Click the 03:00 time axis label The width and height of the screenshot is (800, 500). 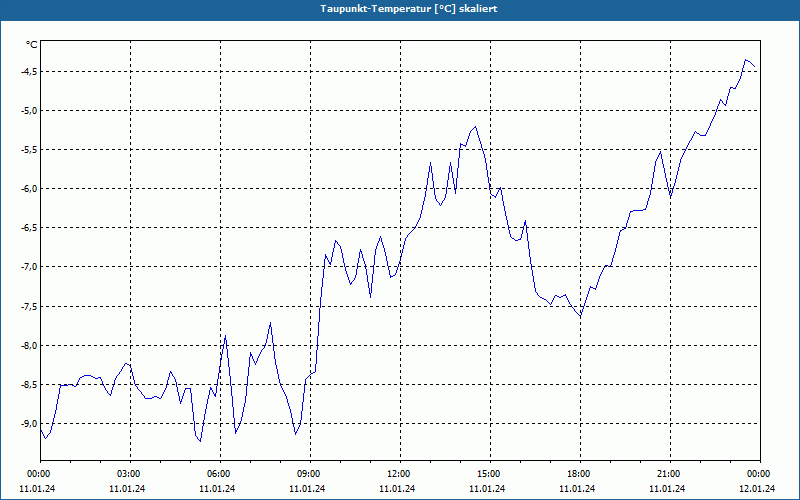[131, 474]
